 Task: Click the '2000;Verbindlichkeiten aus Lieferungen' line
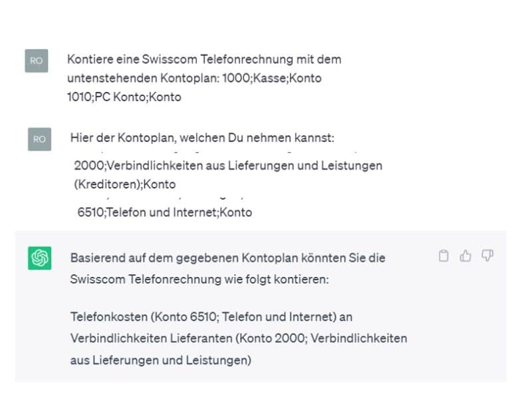[228, 165]
